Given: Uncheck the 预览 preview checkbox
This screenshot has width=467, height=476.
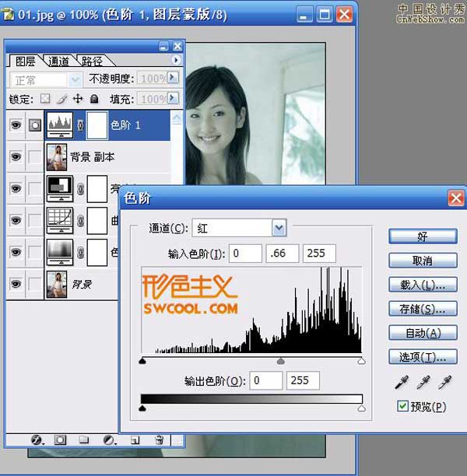Looking at the screenshot, I should 402,406.
